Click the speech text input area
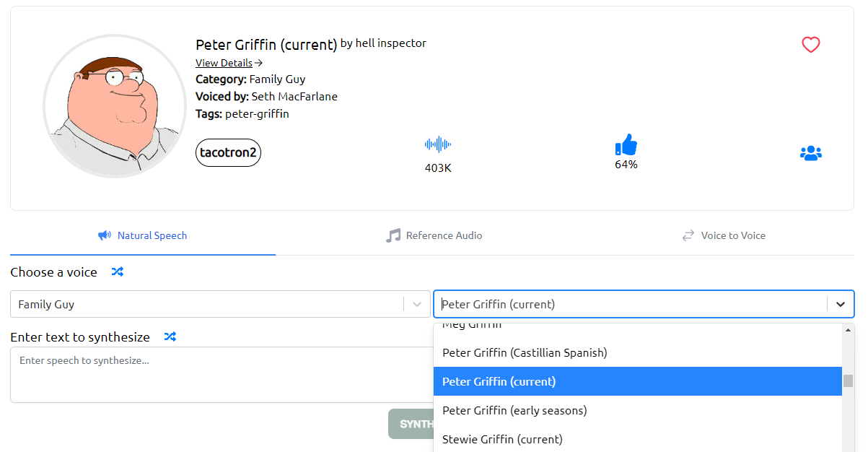The height and width of the screenshot is (452, 868). tap(222, 375)
